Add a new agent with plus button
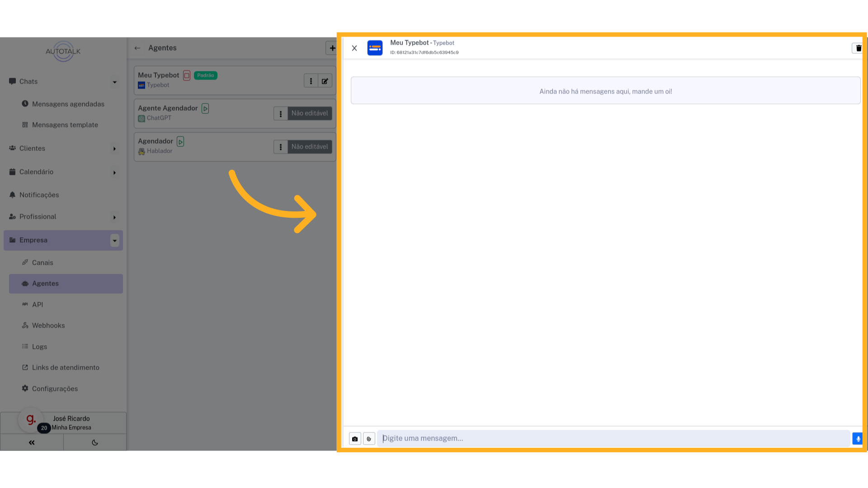Viewport: 868px width, 488px height. pyautogui.click(x=332, y=48)
